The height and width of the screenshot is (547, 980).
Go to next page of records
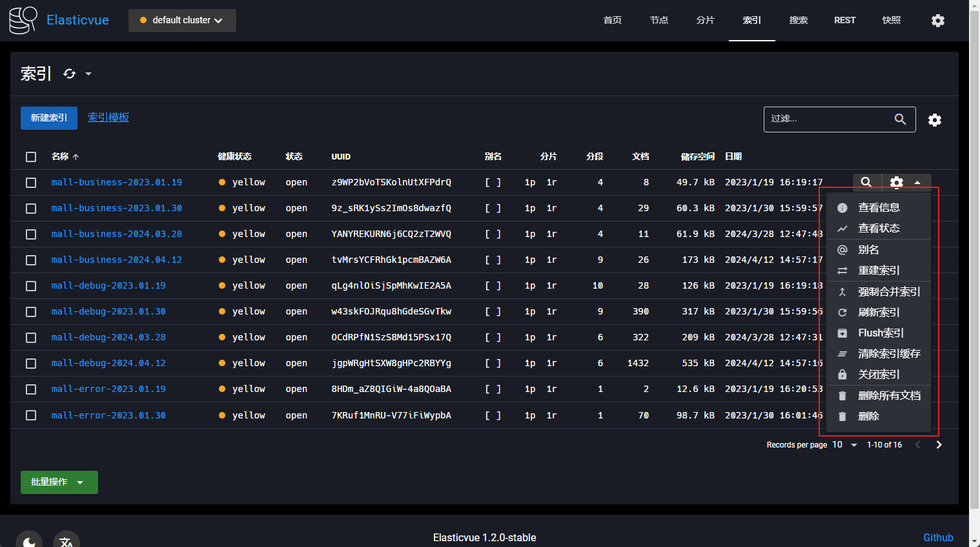939,445
